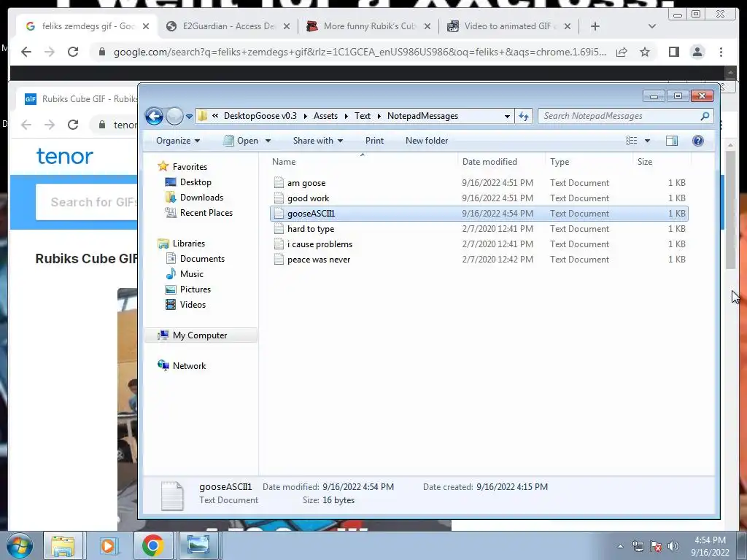The height and width of the screenshot is (560, 747).
Task: Open a new Chrome tab
Action: coord(595,26)
